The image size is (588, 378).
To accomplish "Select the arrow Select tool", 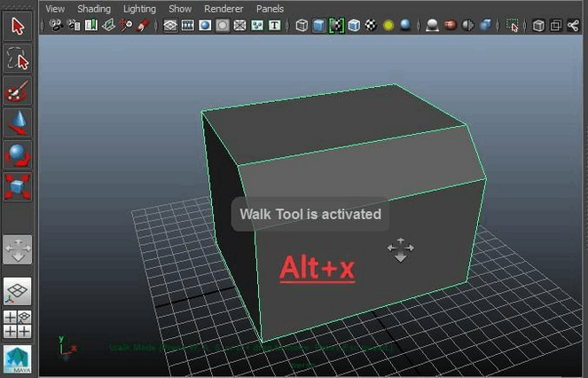I will (18, 25).
